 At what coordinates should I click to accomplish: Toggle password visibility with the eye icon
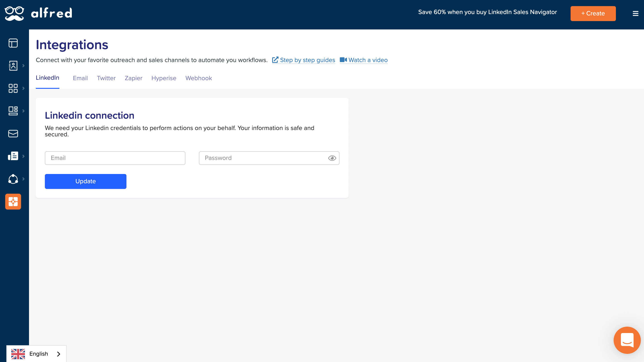(x=332, y=158)
